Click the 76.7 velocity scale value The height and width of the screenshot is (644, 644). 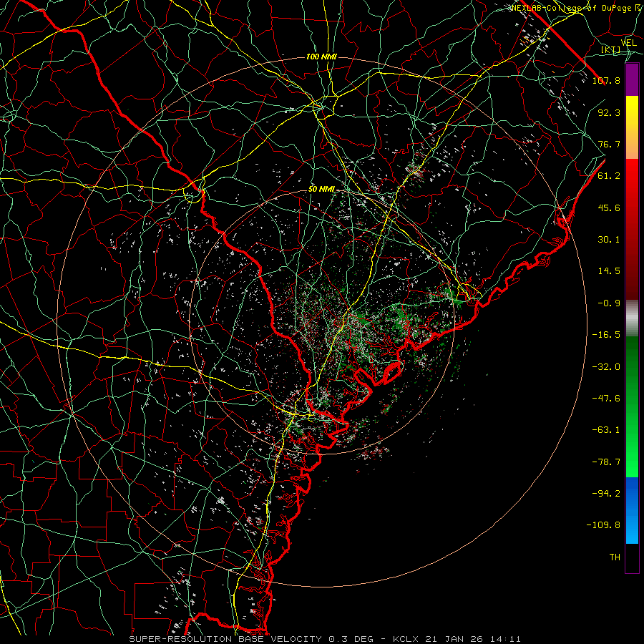click(x=609, y=144)
